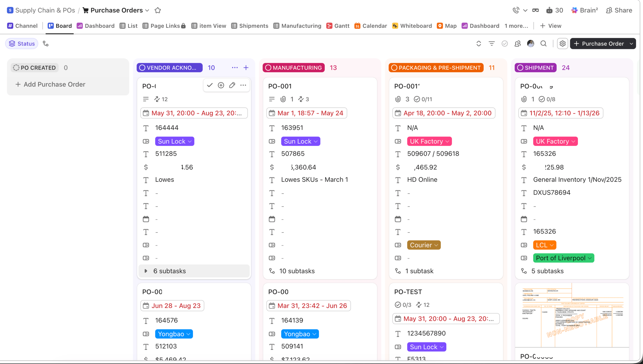Open the Courier shipping method dropdown
643x364 pixels.
(424, 245)
